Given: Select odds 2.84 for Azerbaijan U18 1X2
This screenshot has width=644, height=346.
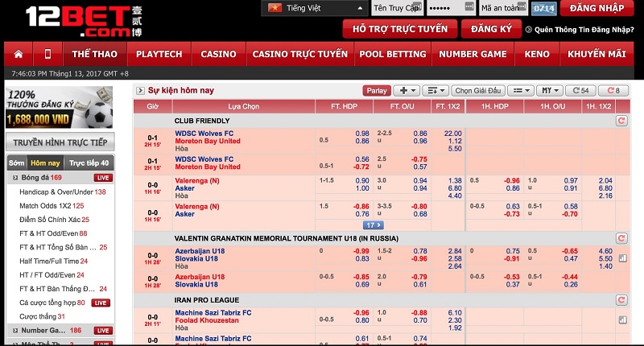Looking at the screenshot, I should 455,251.
